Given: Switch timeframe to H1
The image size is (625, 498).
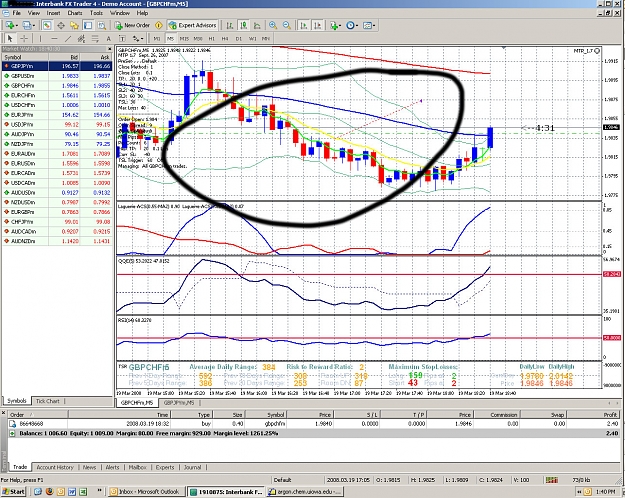Looking at the screenshot, I should coord(211,39).
